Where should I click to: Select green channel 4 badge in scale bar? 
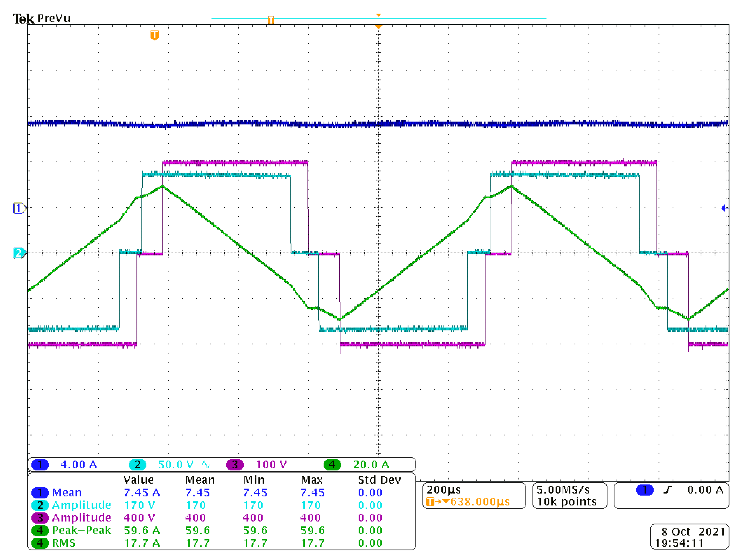[332, 465]
